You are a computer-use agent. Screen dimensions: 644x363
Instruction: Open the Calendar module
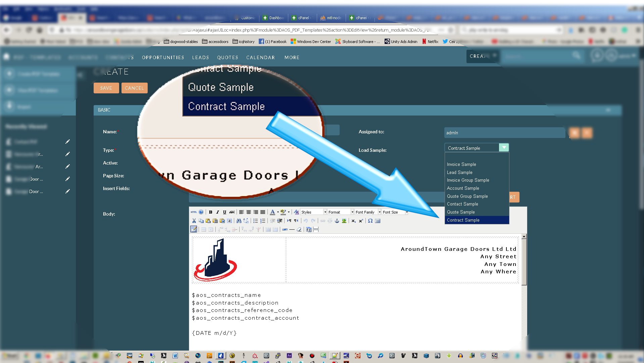point(260,57)
